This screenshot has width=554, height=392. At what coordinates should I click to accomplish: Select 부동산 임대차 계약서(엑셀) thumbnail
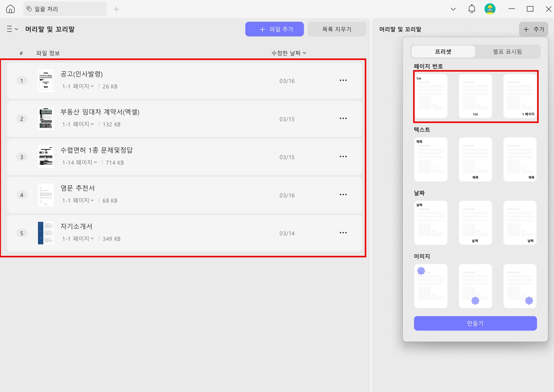[x=46, y=119]
